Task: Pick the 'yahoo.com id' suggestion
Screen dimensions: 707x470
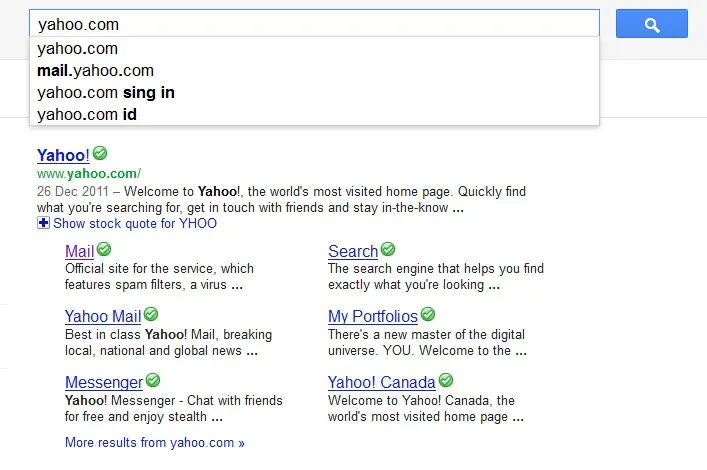Action: (x=314, y=115)
